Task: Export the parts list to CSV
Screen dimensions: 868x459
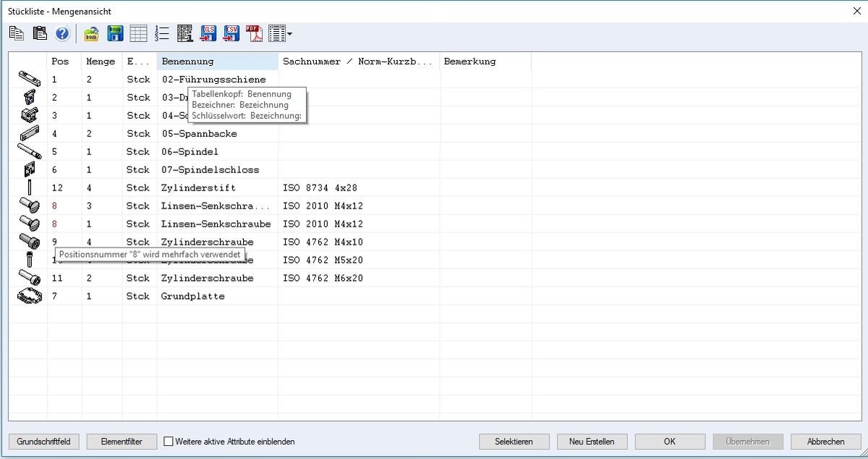Action: point(231,33)
